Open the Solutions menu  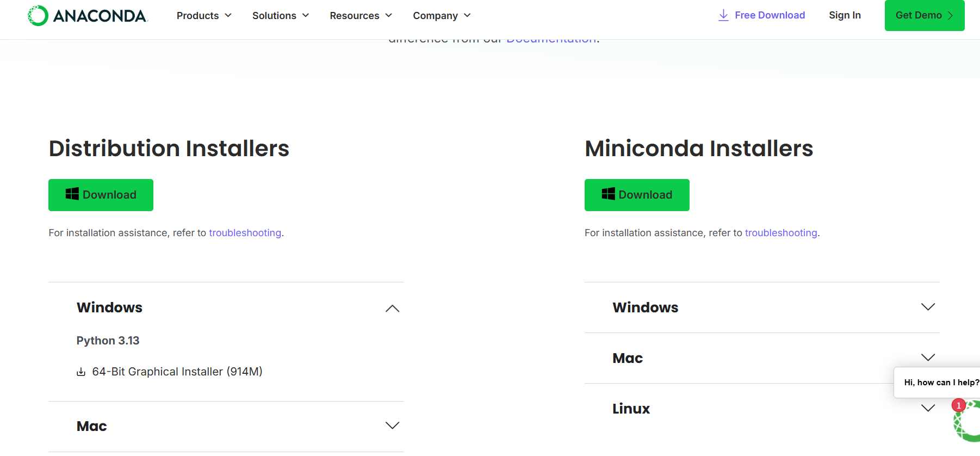pyautogui.click(x=281, y=16)
